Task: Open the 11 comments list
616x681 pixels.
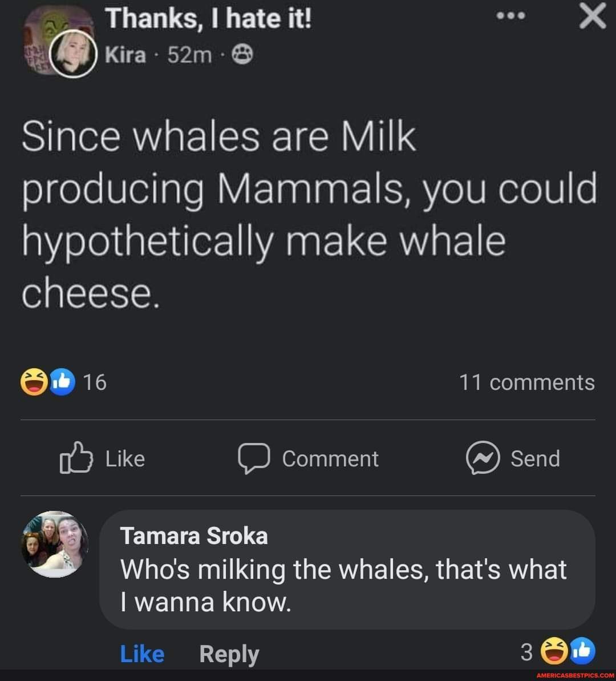Action: (x=527, y=381)
